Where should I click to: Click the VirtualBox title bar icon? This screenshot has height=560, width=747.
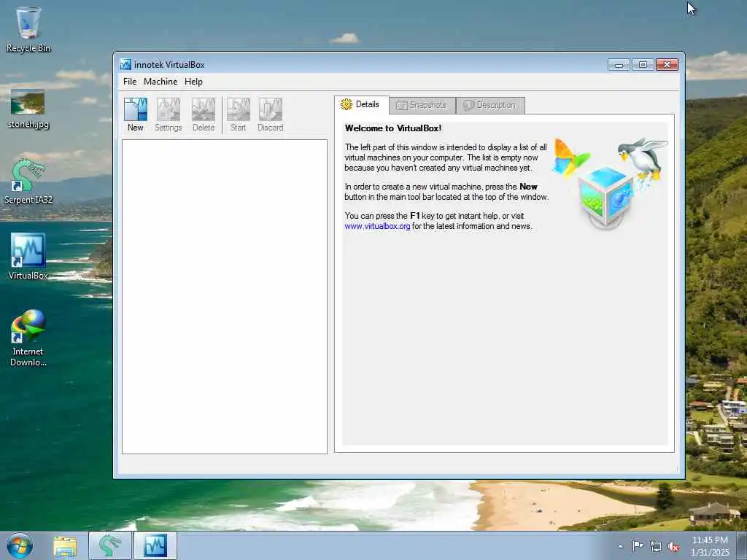(125, 64)
